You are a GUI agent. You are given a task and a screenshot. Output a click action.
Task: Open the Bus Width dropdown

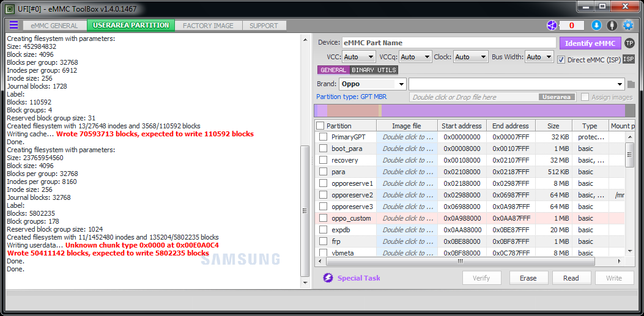[x=539, y=57]
